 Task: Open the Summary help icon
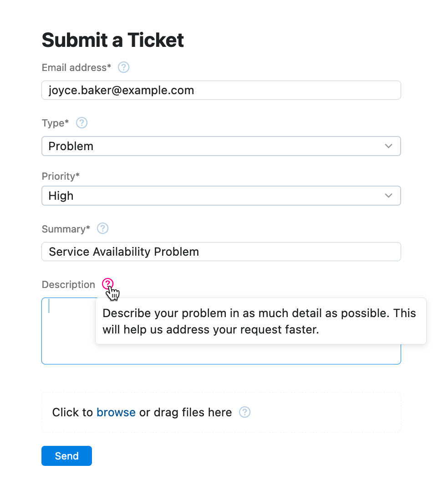102,228
